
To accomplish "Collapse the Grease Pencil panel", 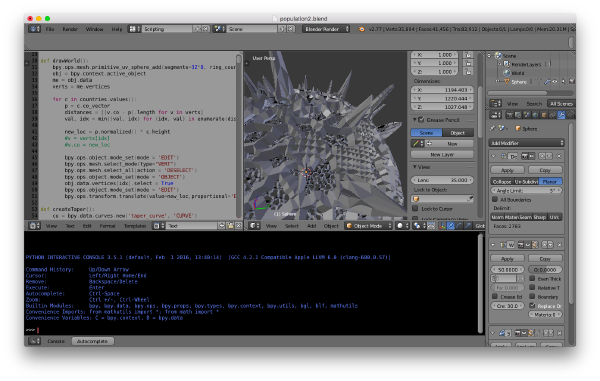I will pos(414,120).
